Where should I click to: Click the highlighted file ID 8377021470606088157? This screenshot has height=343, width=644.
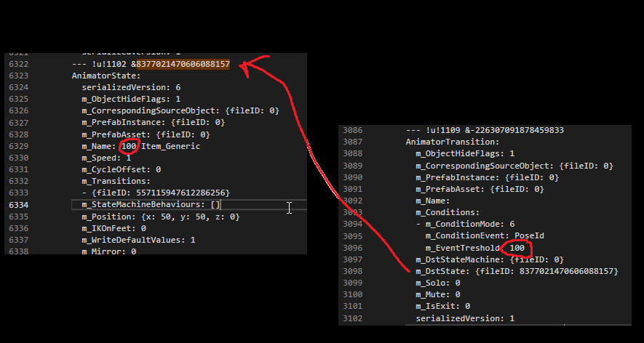[x=183, y=64]
